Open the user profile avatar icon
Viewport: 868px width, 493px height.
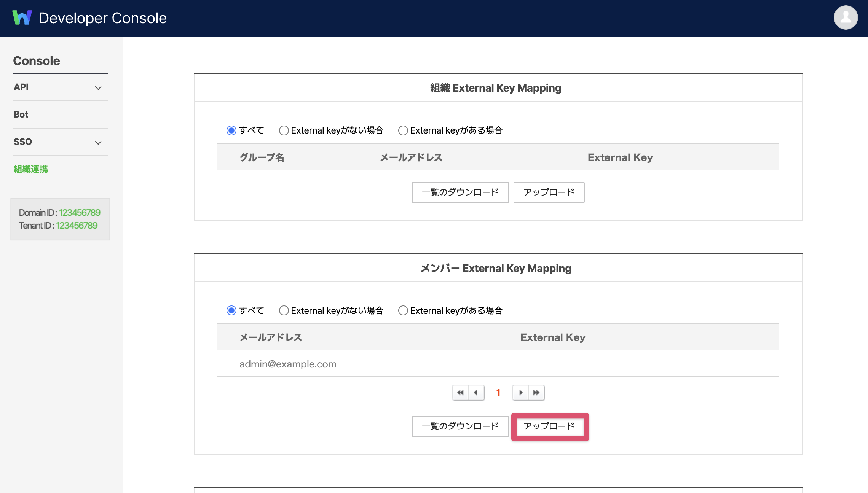click(846, 17)
